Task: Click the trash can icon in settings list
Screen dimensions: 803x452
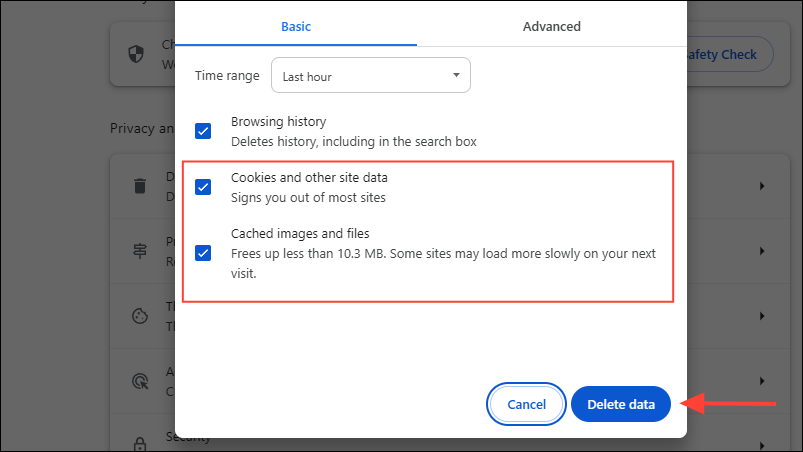Action: tap(140, 186)
